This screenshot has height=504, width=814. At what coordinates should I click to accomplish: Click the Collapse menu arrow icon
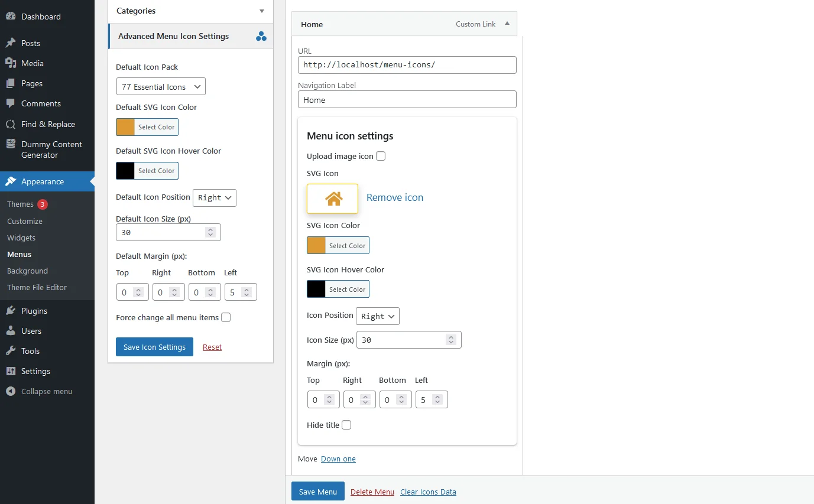click(x=10, y=391)
